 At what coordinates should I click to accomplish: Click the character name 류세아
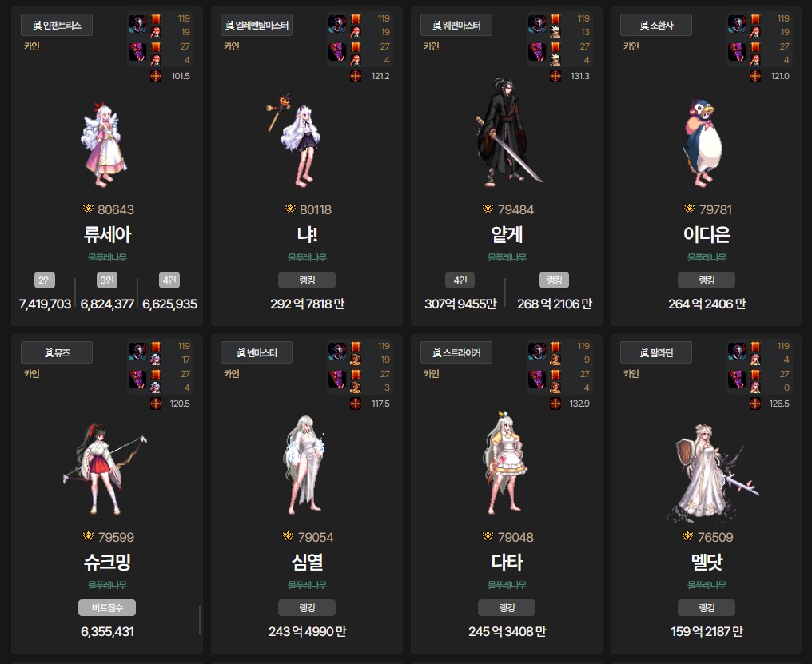[x=107, y=235]
